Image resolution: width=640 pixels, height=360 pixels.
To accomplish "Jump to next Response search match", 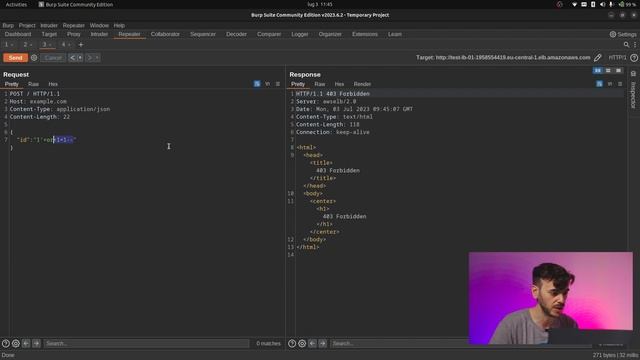I will (322, 344).
